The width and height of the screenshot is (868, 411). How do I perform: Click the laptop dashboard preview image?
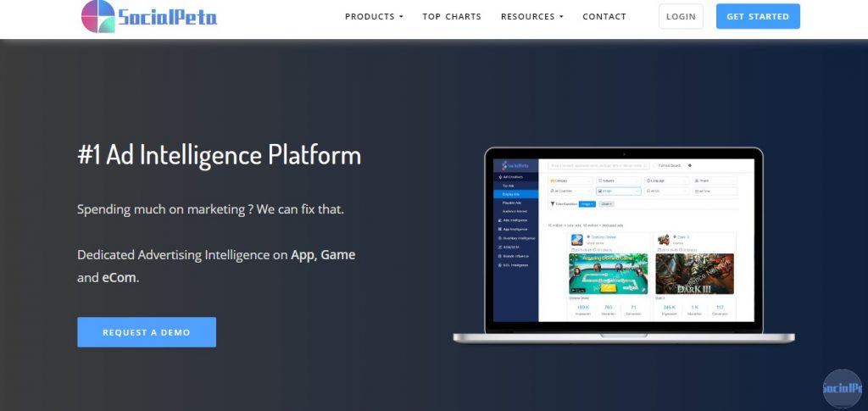624,246
